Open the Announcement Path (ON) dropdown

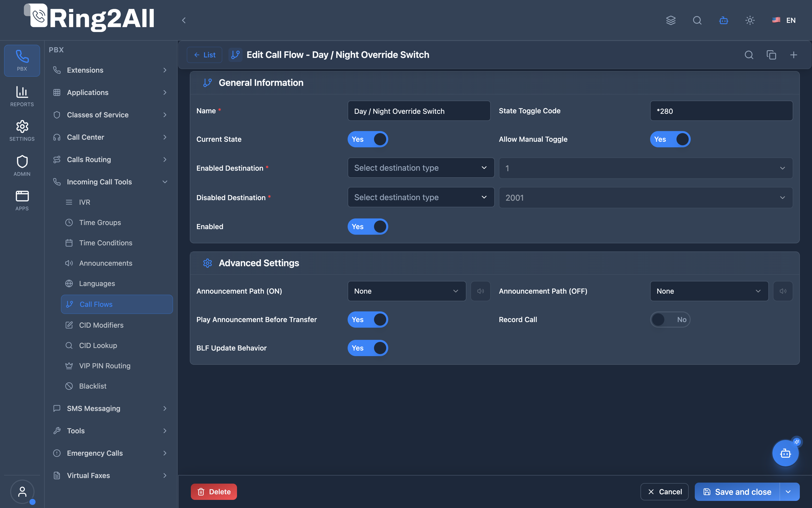click(x=407, y=291)
